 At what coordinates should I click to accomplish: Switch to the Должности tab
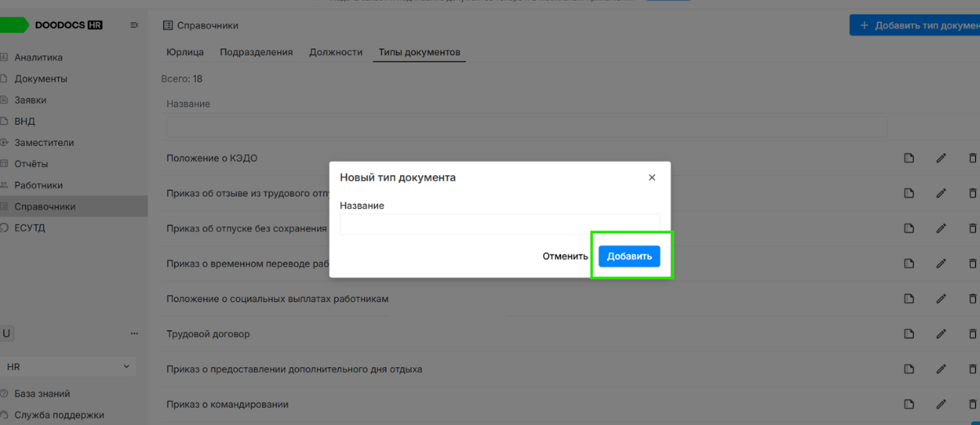336,52
